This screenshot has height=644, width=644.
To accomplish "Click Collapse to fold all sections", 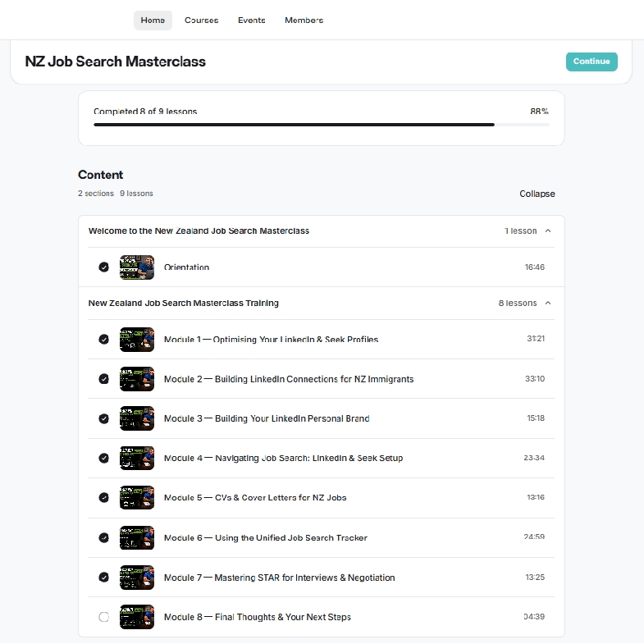I will click(537, 194).
